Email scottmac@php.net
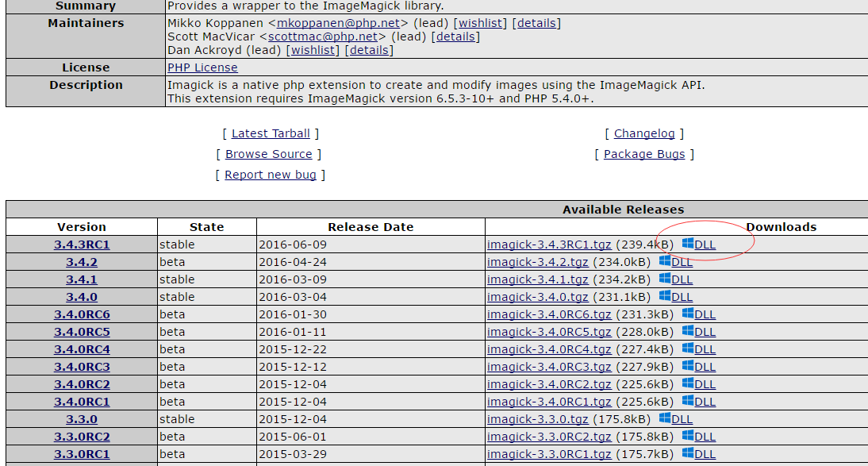This screenshot has width=868, height=466. [323, 37]
